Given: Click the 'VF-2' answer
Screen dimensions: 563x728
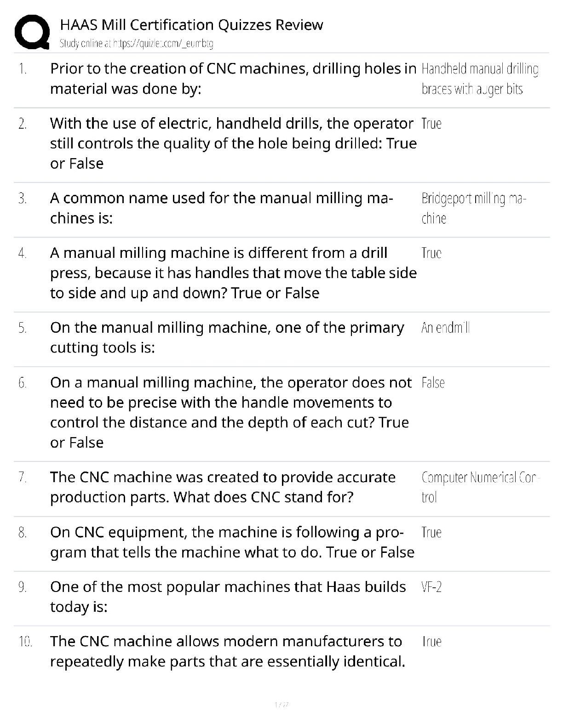Looking at the screenshot, I should [x=431, y=587].
